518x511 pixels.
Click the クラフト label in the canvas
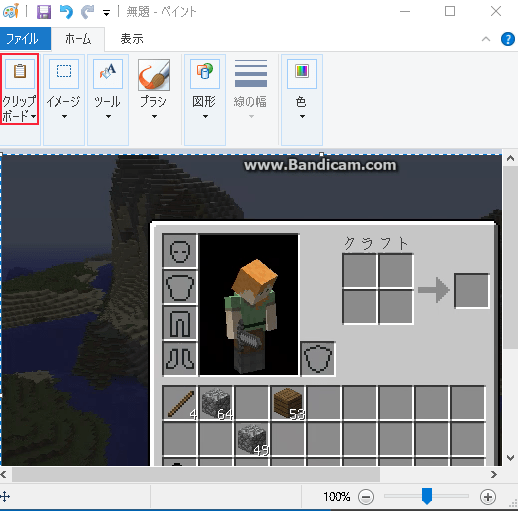tap(376, 243)
